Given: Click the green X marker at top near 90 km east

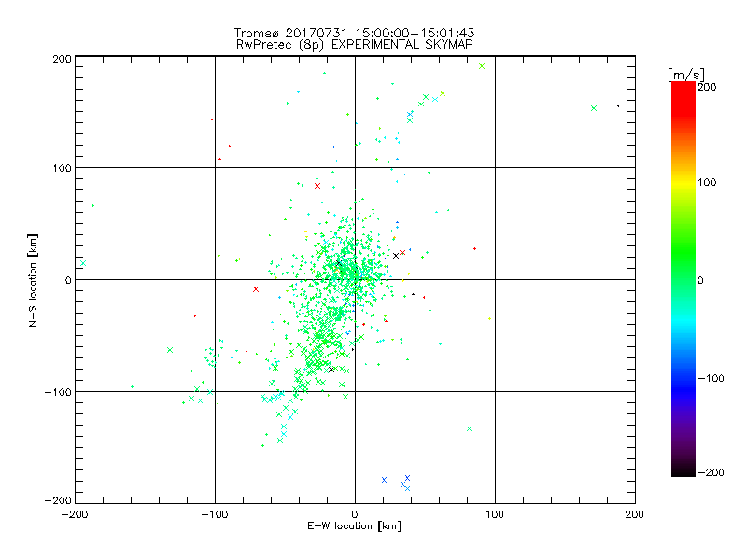Looking at the screenshot, I should click(x=482, y=66).
